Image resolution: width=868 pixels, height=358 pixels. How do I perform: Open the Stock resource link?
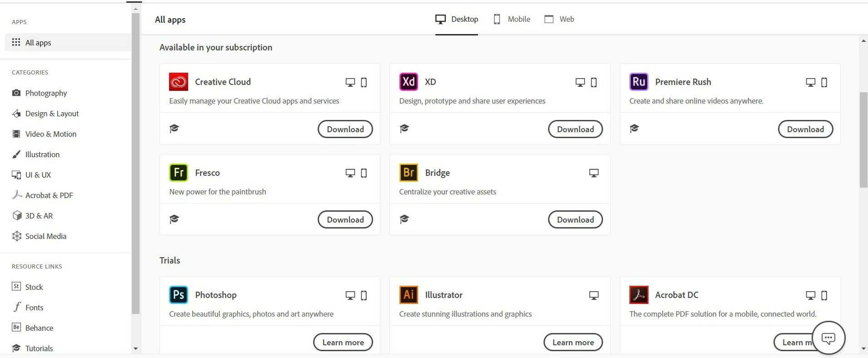coord(27,287)
